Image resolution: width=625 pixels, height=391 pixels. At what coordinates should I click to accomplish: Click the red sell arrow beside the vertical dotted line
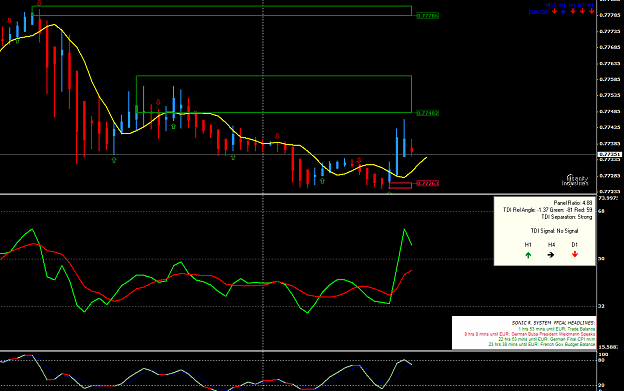click(277, 136)
